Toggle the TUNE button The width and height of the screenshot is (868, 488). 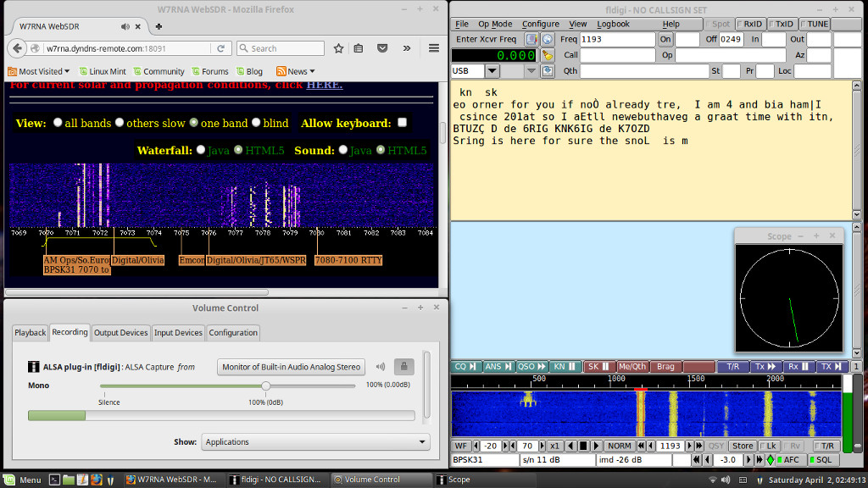(815, 25)
